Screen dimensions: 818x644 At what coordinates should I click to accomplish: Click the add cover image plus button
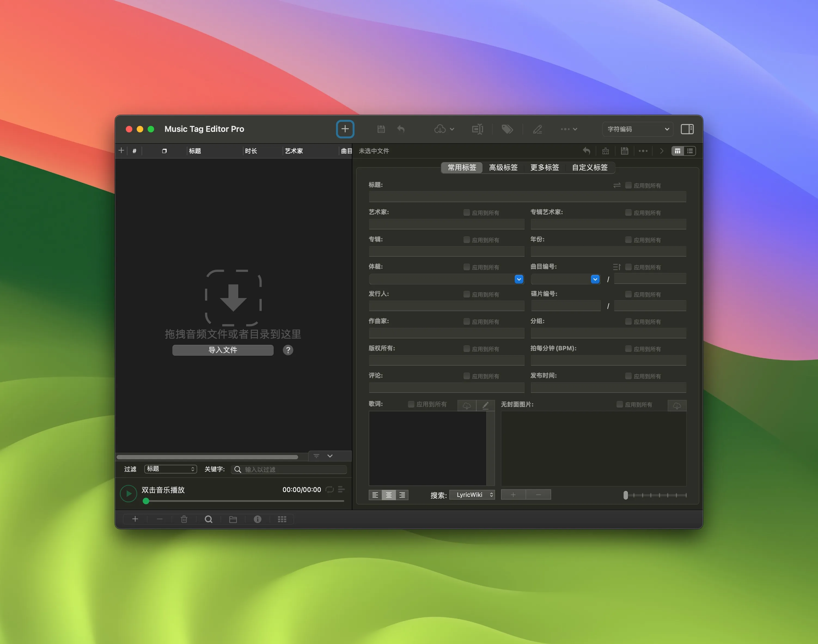click(x=513, y=495)
